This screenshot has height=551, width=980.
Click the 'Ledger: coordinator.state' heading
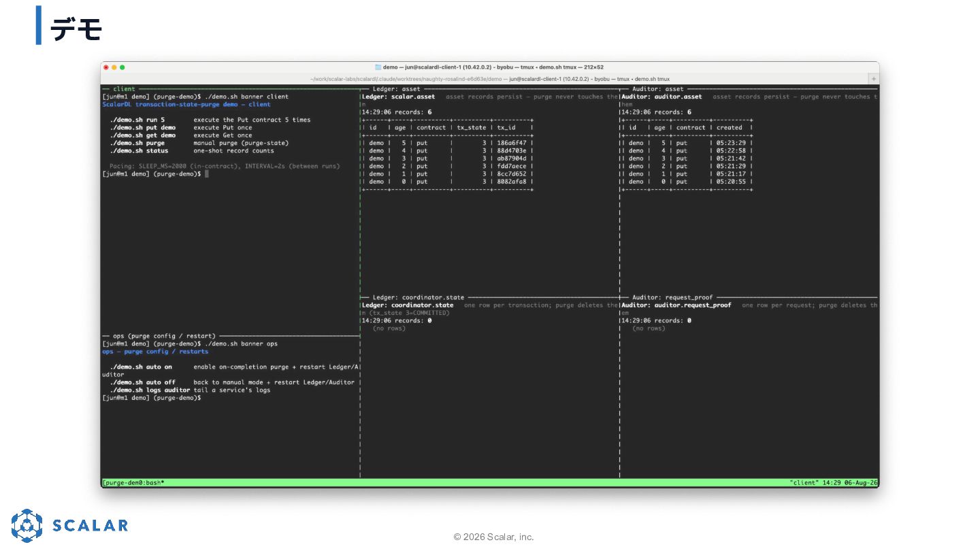(408, 305)
